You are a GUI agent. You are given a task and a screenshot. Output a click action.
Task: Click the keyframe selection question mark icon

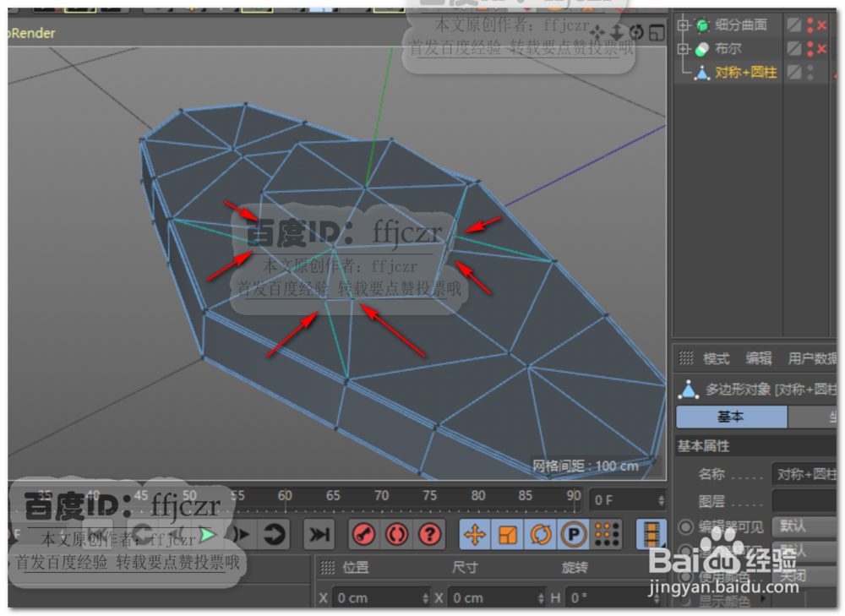(430, 535)
